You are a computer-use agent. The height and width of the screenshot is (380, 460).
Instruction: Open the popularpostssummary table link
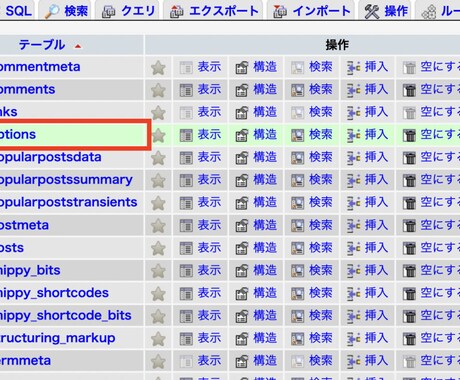[66, 180]
